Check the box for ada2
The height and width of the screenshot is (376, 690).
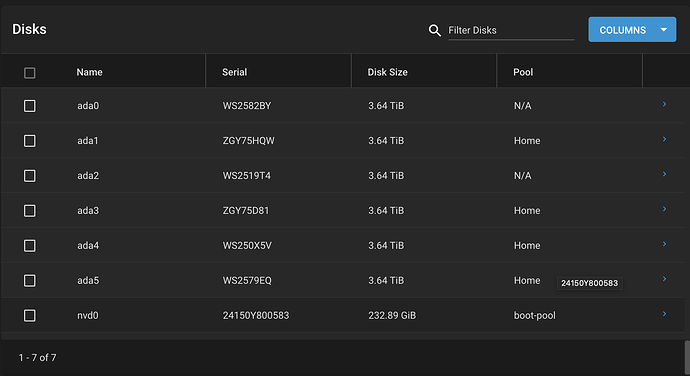(x=29, y=176)
